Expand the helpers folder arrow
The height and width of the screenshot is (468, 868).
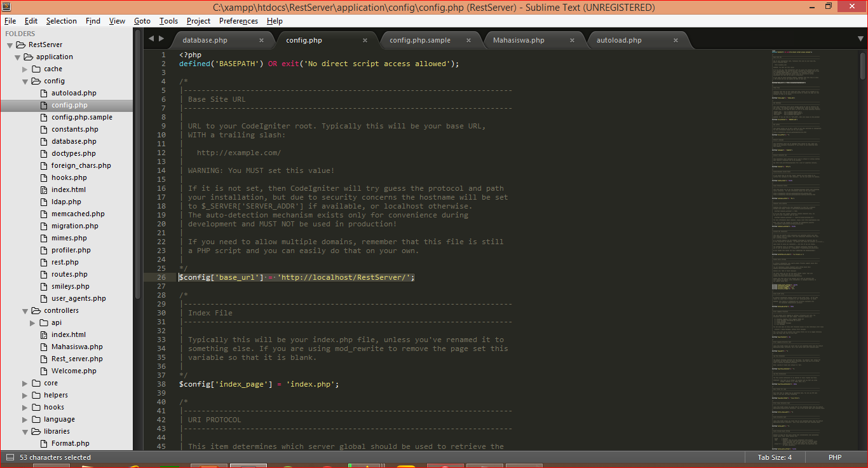coord(25,396)
